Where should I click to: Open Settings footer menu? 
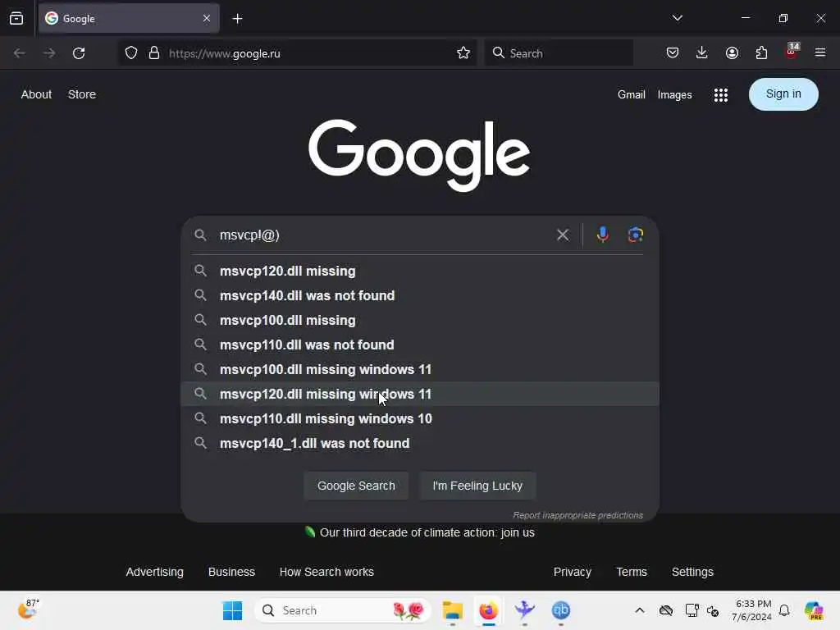pyautogui.click(x=692, y=572)
